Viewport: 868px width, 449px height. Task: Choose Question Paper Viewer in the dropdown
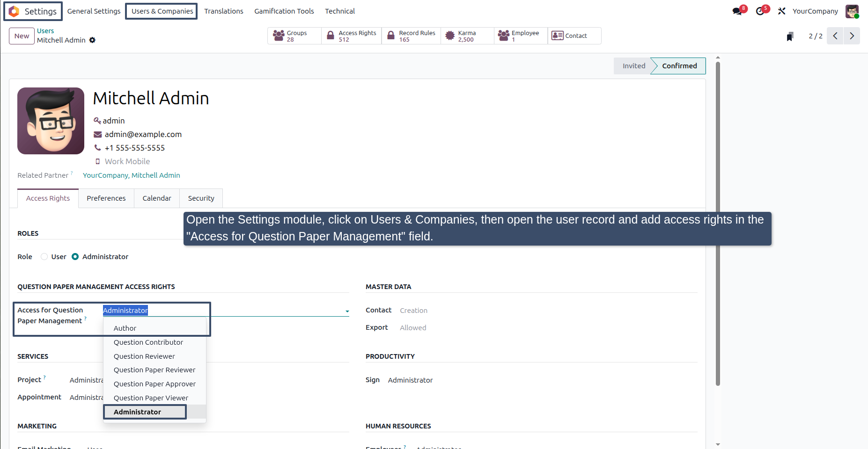pos(154,398)
